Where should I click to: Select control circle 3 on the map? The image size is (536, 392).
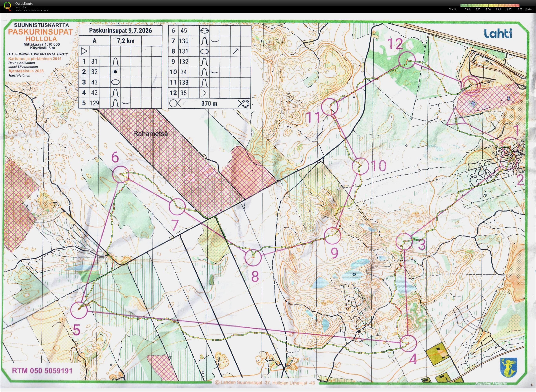pyautogui.click(x=404, y=242)
